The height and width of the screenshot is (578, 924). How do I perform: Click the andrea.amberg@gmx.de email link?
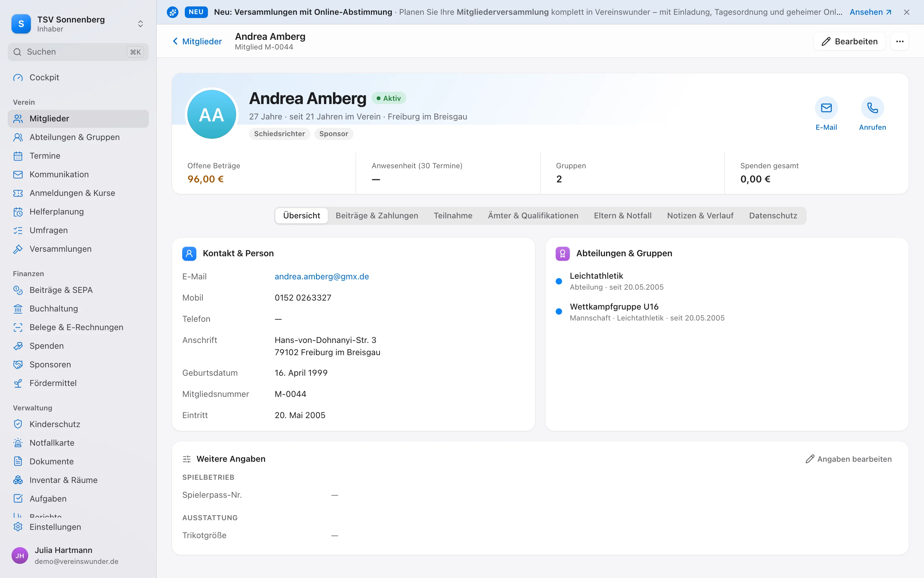click(x=321, y=276)
